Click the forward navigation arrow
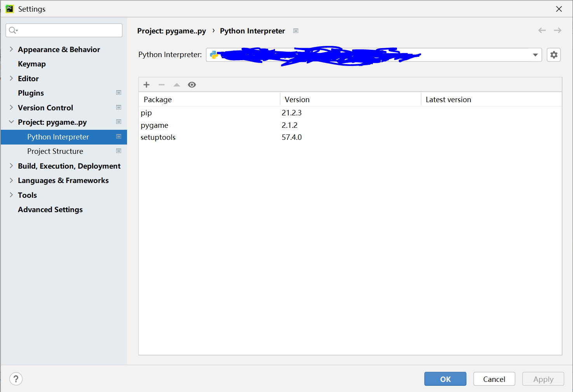 point(558,30)
